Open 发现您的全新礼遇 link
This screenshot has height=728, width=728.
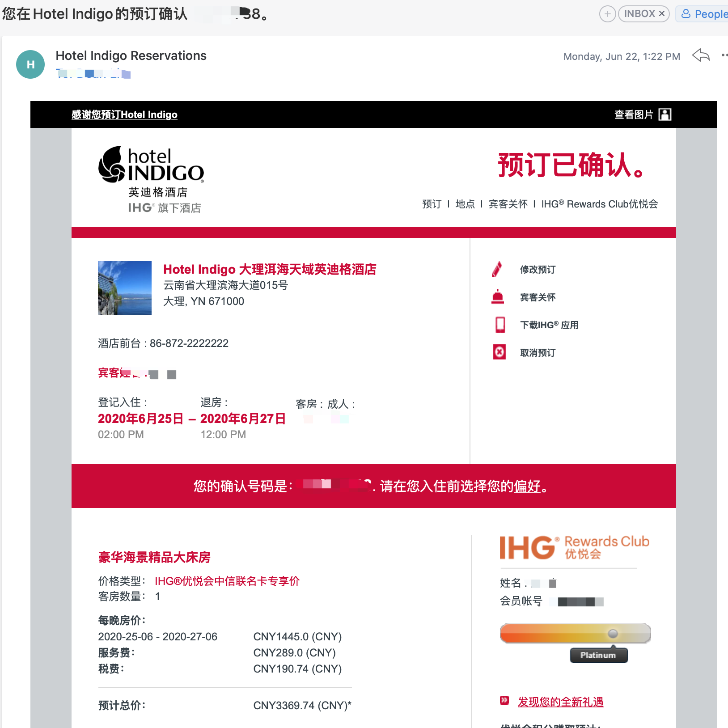click(561, 702)
